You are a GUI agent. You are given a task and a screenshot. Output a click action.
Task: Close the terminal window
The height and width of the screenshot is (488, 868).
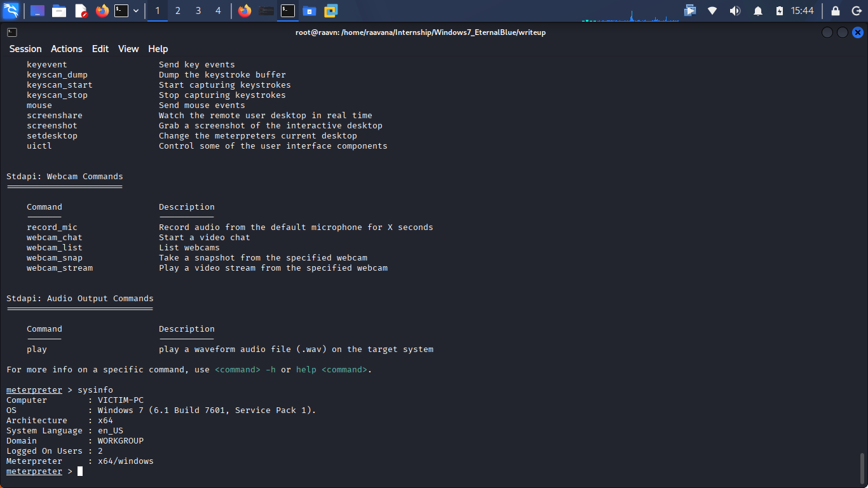858,32
